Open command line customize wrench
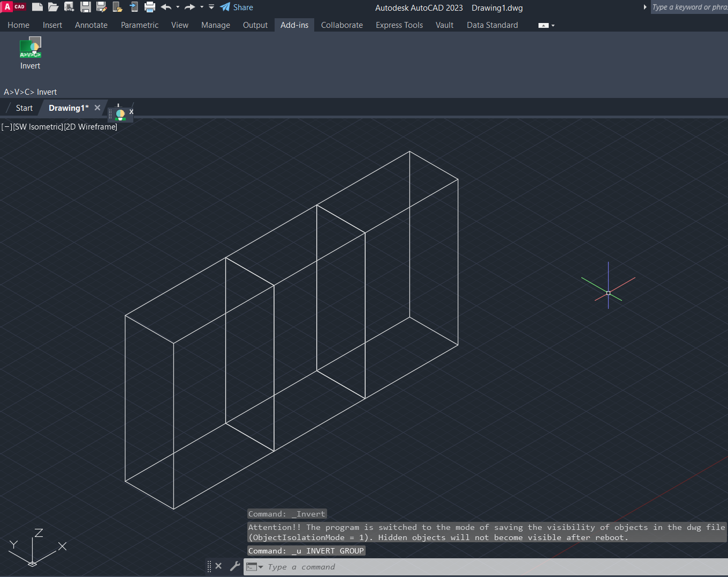 tap(234, 566)
